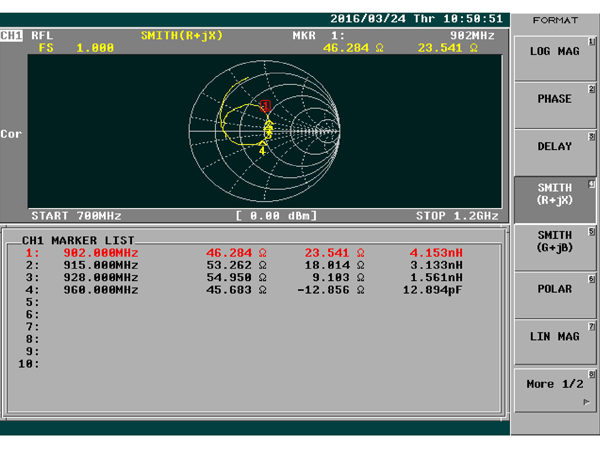Click the 1.561nH inductance value
The width and height of the screenshot is (600, 456).
[x=436, y=277]
